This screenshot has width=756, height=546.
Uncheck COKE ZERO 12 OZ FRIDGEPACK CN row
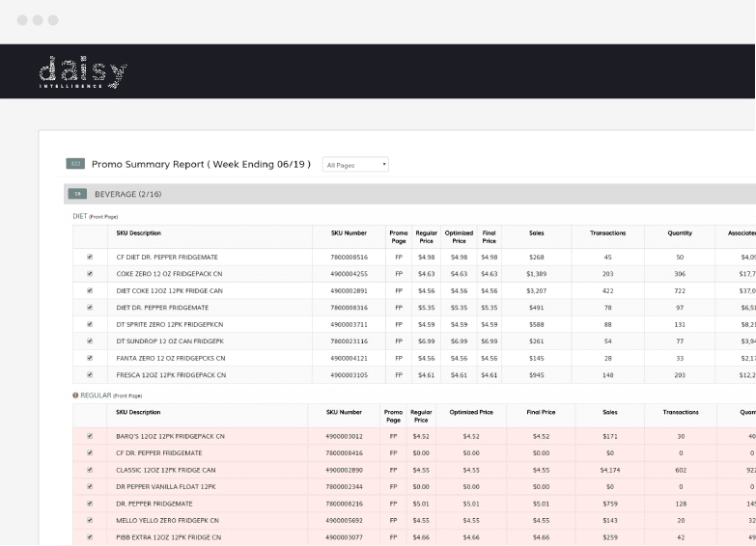tap(90, 274)
